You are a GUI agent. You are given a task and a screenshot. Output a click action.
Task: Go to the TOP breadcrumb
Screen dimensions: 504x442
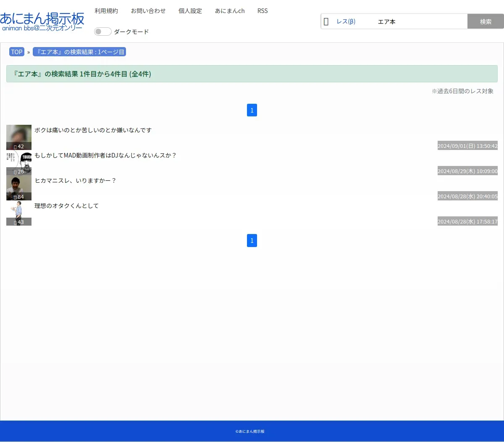click(17, 52)
